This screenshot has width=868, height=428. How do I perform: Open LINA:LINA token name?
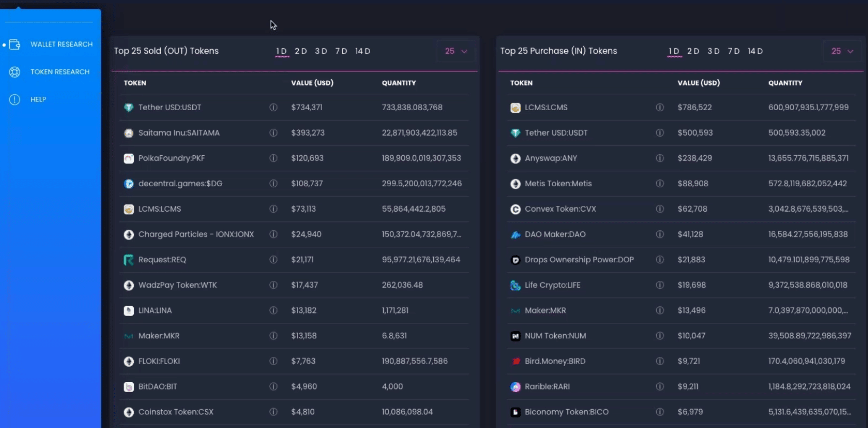[x=155, y=310]
